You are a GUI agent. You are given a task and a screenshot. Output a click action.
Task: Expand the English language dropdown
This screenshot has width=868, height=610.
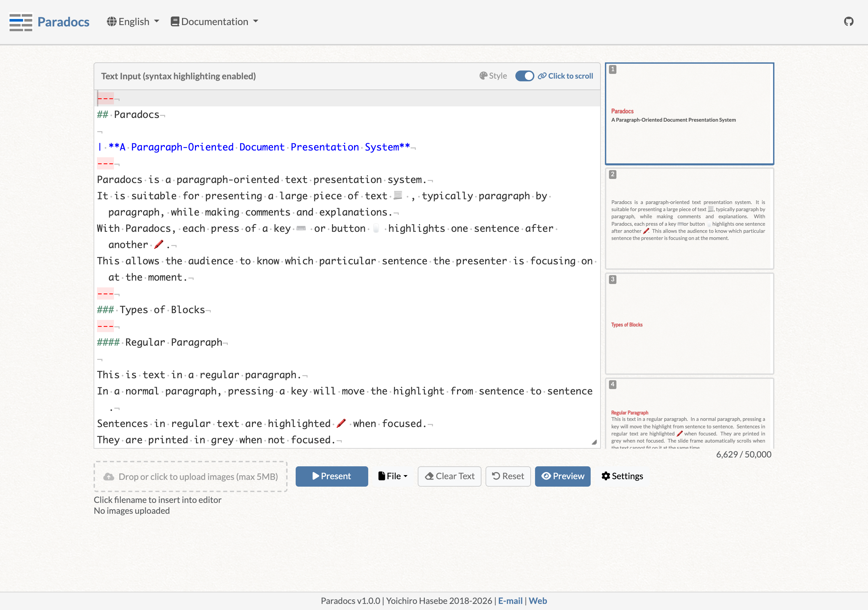(x=133, y=22)
